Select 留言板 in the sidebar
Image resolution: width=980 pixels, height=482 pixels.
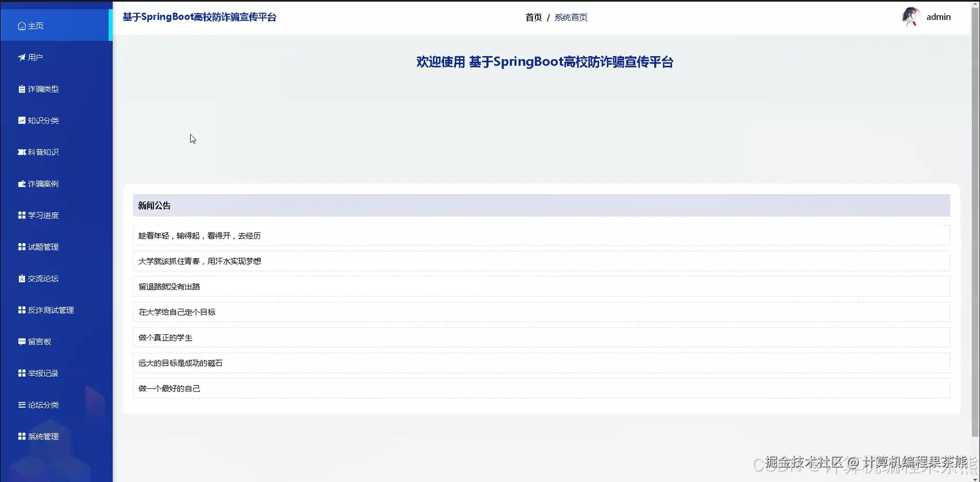pos(56,342)
